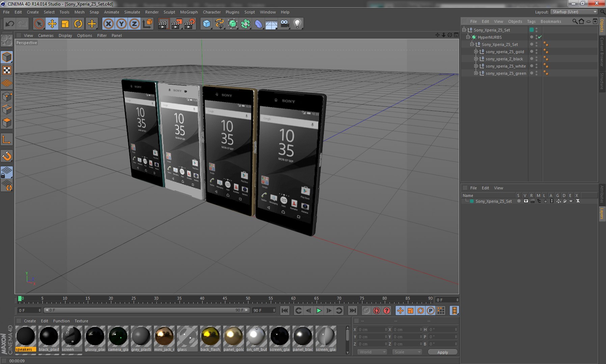Open the Sculpt menu
Image resolution: width=606 pixels, height=364 pixels.
(169, 12)
